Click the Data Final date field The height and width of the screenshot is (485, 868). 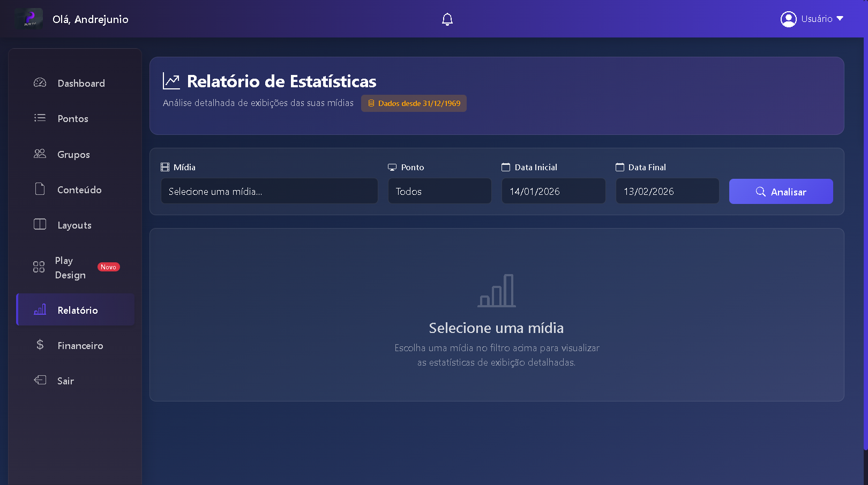[667, 191]
